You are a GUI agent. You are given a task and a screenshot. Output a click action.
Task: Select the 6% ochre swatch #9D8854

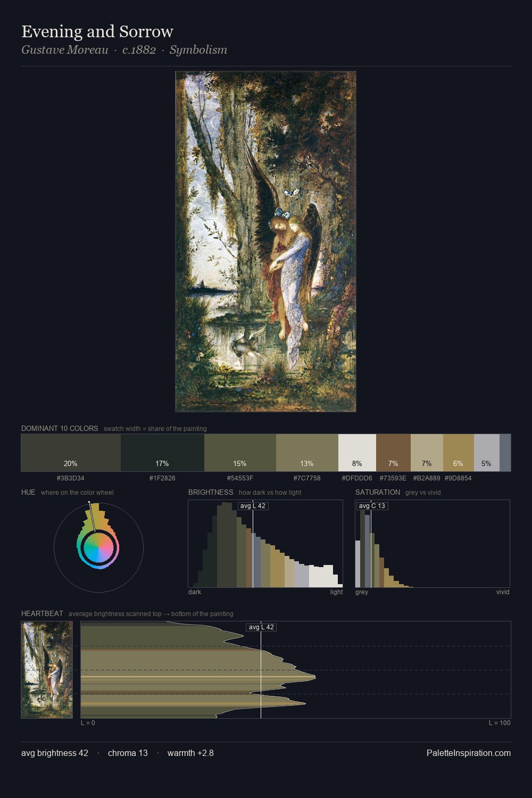point(458,453)
